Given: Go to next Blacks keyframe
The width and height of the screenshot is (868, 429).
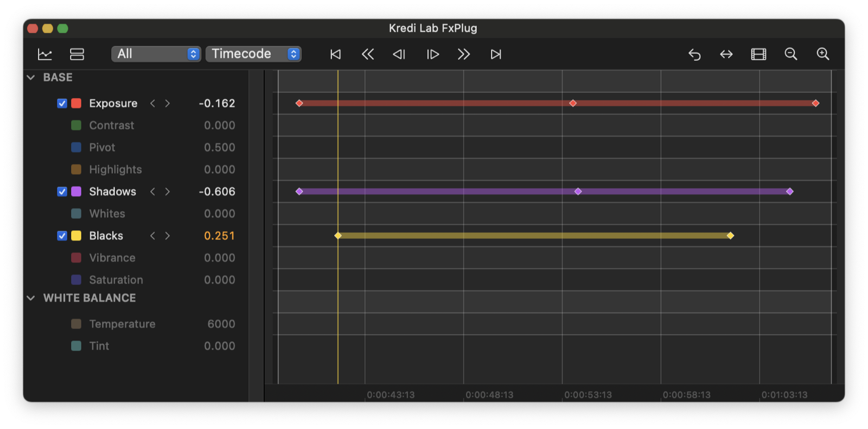Looking at the screenshot, I should coord(168,236).
